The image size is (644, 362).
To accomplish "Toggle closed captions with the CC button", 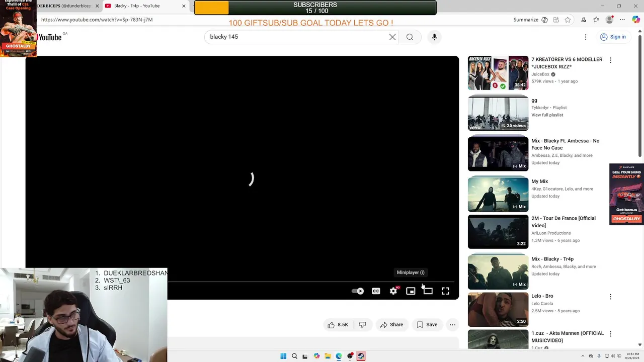I will click(x=376, y=291).
